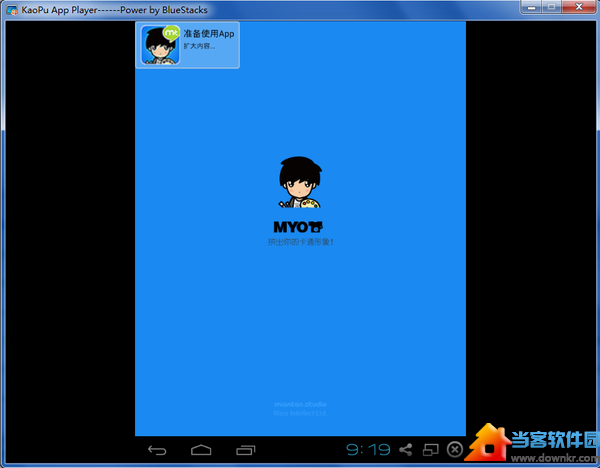This screenshot has height=468, width=600.
Task: Open the 准备使用App notification card
Action: tap(188, 45)
